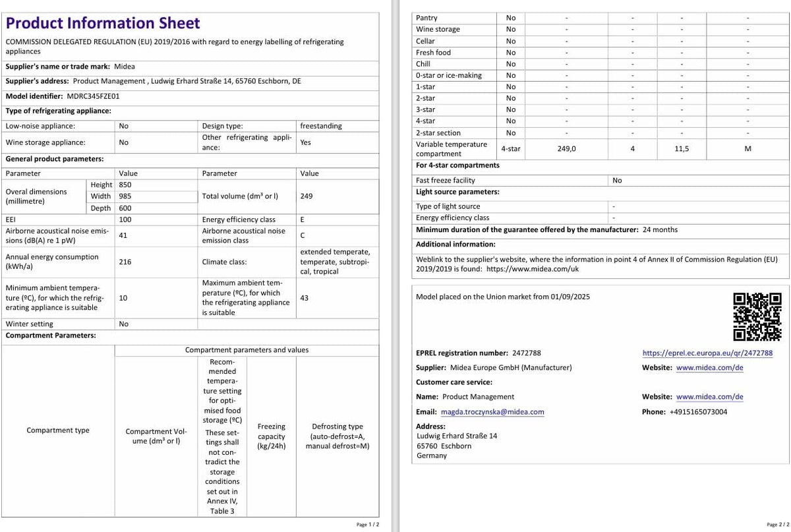Click the Variable temperature compartment label
Viewport: 791px width, 532px height.
(452, 149)
